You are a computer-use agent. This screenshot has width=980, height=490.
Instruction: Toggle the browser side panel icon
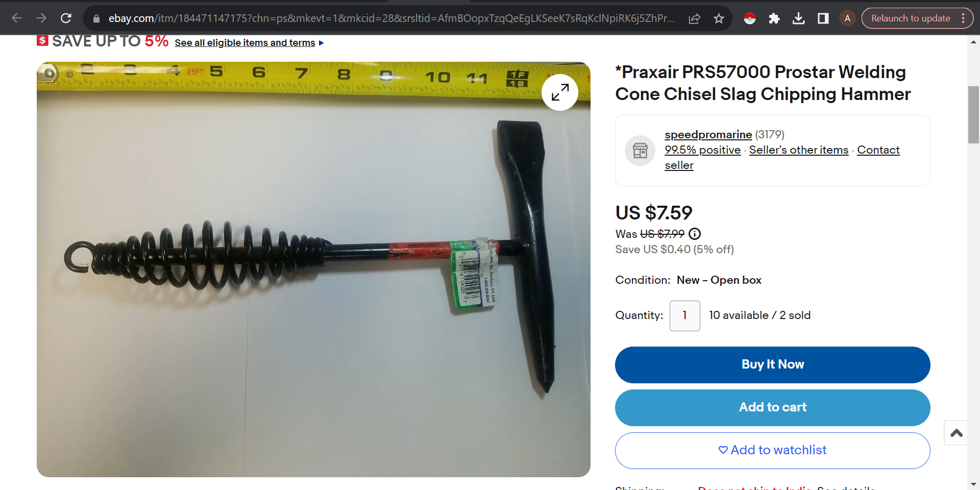coord(823,19)
